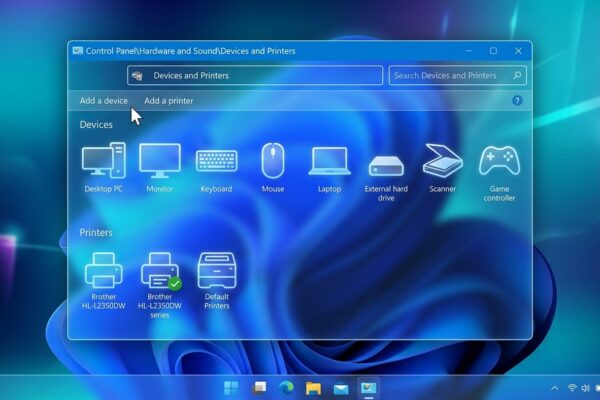Open the Windows Start button
600x400 pixels.
tap(231, 388)
